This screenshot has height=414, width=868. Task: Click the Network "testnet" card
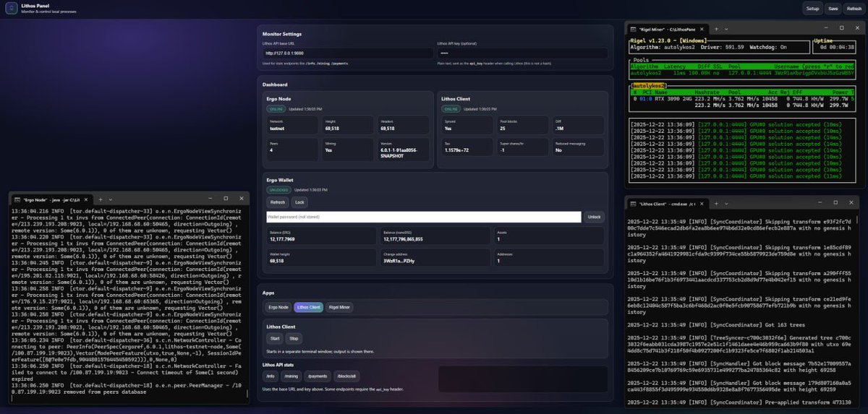pos(292,125)
